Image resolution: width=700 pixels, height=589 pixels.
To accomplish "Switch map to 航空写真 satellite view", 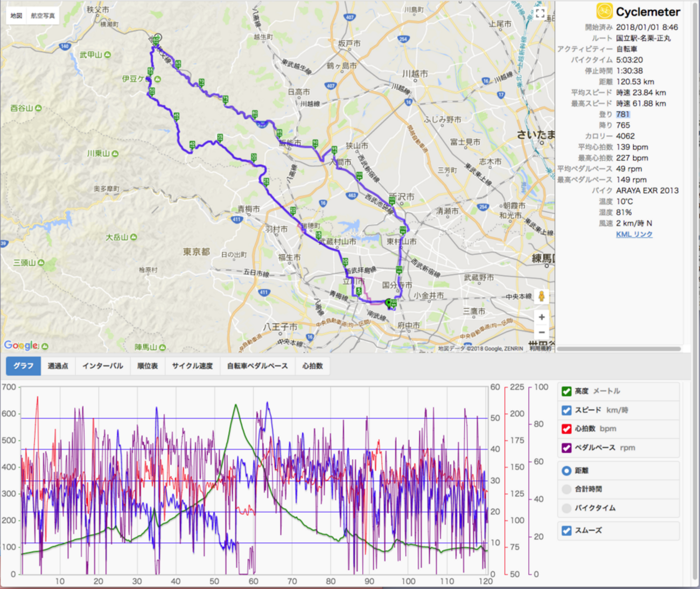I will tap(43, 16).
